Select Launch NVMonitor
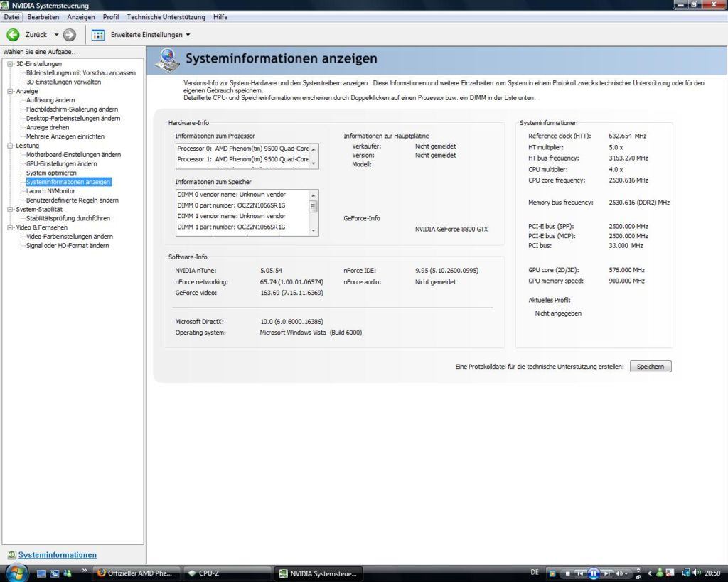This screenshot has width=728, height=582. [x=50, y=191]
